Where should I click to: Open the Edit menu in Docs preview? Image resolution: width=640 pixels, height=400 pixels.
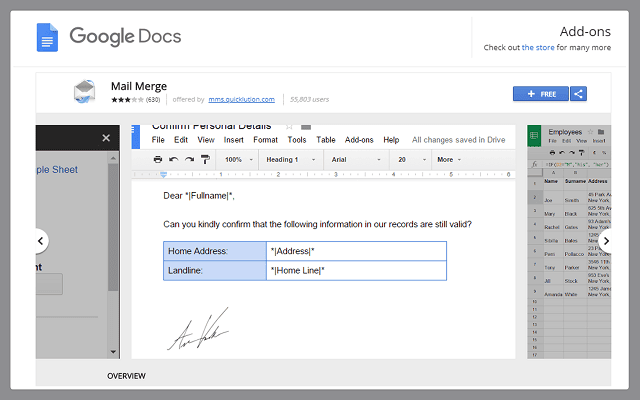[181, 140]
